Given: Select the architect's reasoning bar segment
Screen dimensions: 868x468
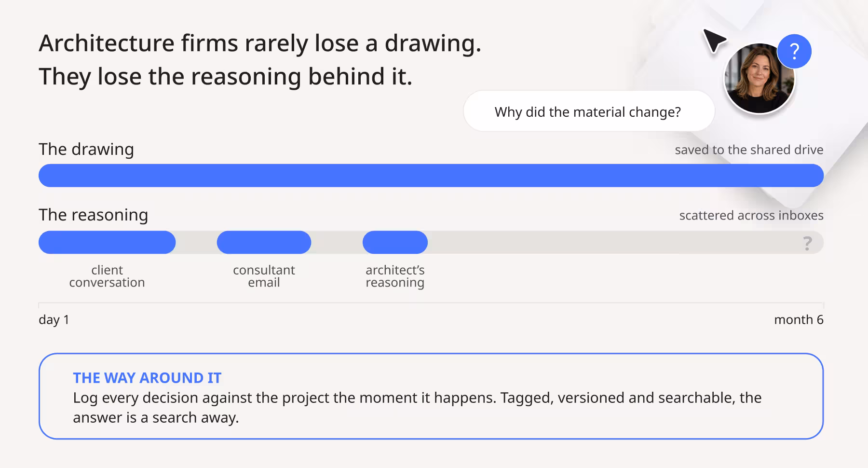Looking at the screenshot, I should (x=395, y=242).
